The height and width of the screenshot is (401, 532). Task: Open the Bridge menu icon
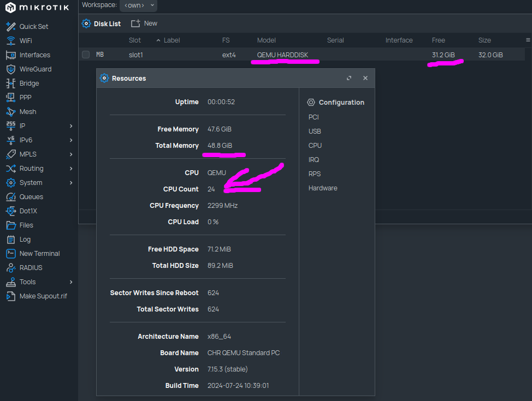pyautogui.click(x=11, y=83)
